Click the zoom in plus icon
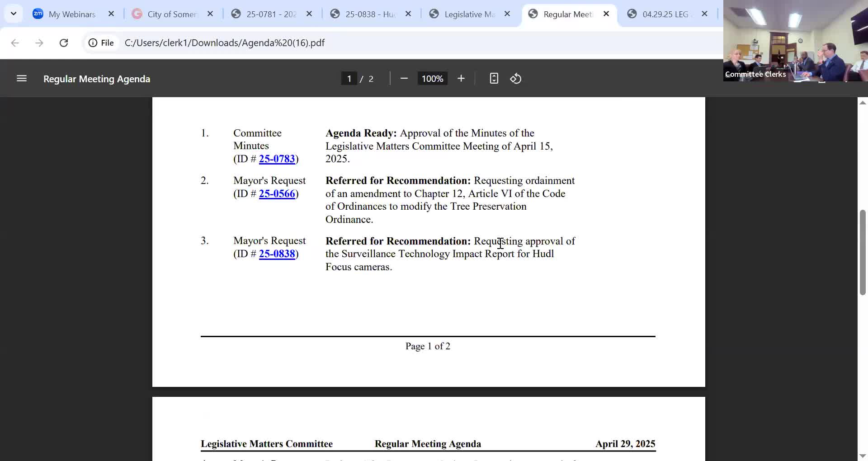 (461, 79)
